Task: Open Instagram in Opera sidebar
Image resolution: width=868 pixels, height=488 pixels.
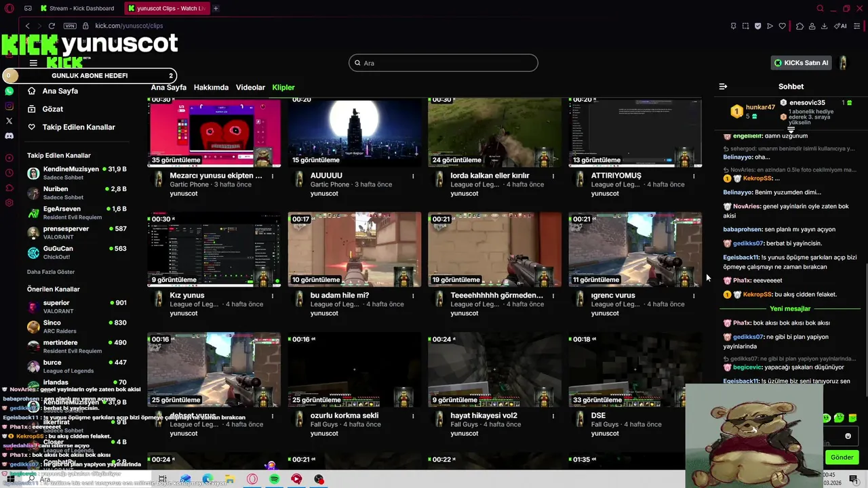Action: coord(9,106)
